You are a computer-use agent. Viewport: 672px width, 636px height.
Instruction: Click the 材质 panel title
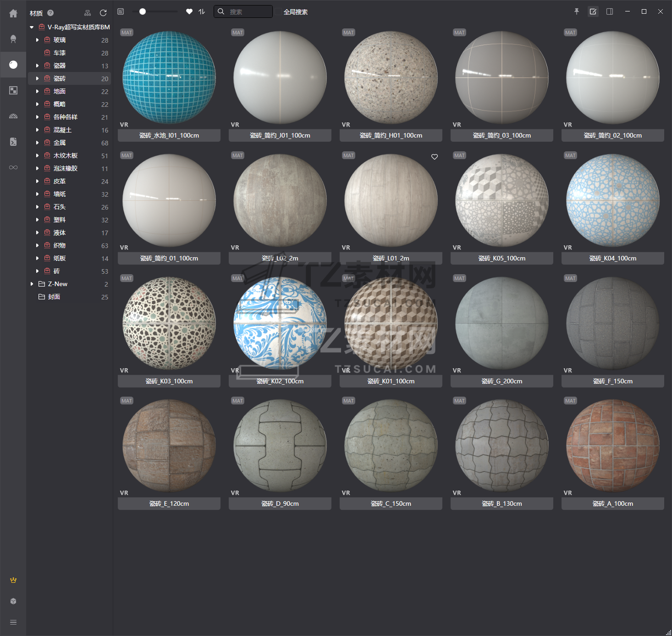pyautogui.click(x=36, y=13)
